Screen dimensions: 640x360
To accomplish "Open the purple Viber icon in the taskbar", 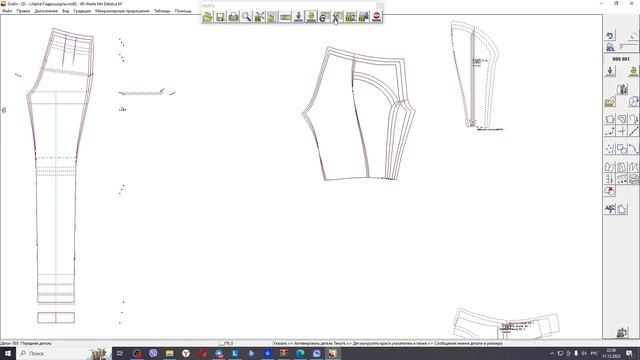I will coord(153,353).
